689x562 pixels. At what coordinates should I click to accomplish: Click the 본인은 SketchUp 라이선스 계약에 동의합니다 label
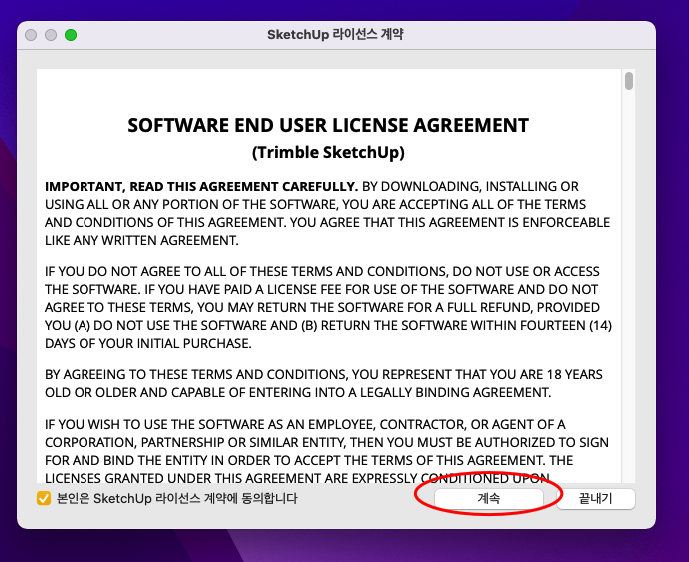177,498
